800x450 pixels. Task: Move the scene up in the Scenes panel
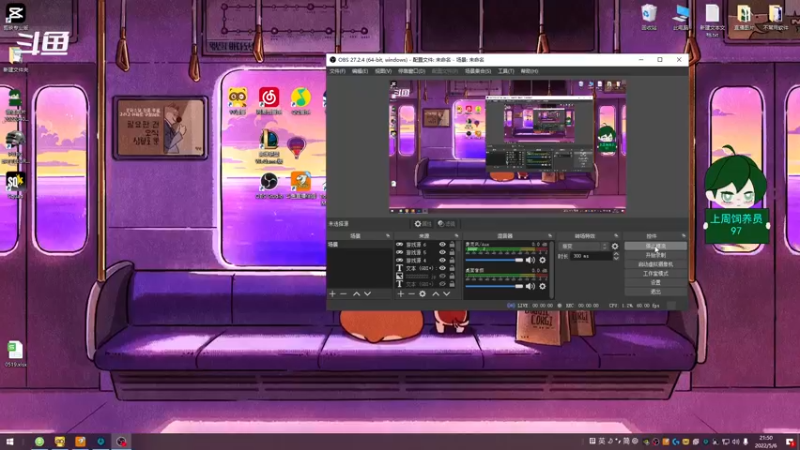pyautogui.click(x=356, y=294)
